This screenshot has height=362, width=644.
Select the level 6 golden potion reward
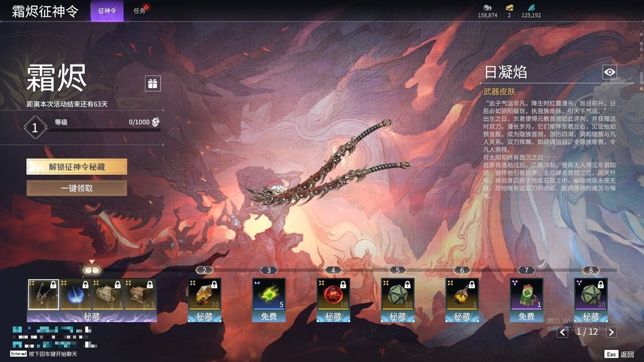pos(462,294)
